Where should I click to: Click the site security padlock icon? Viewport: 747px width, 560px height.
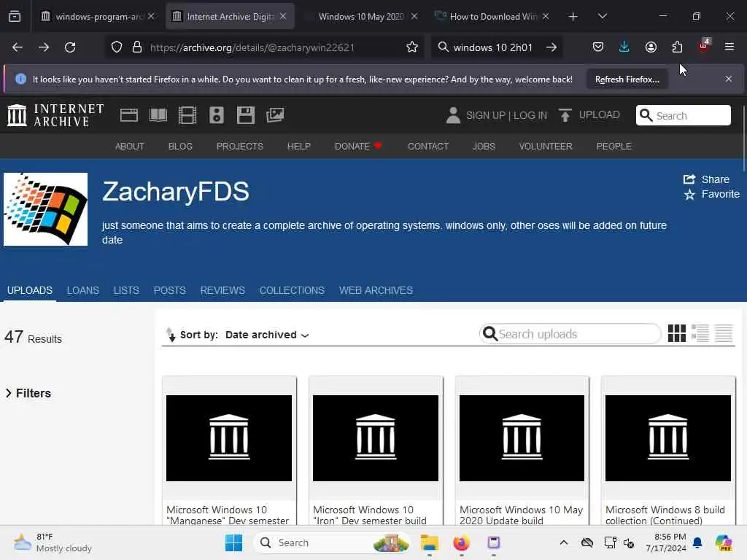[x=137, y=47]
